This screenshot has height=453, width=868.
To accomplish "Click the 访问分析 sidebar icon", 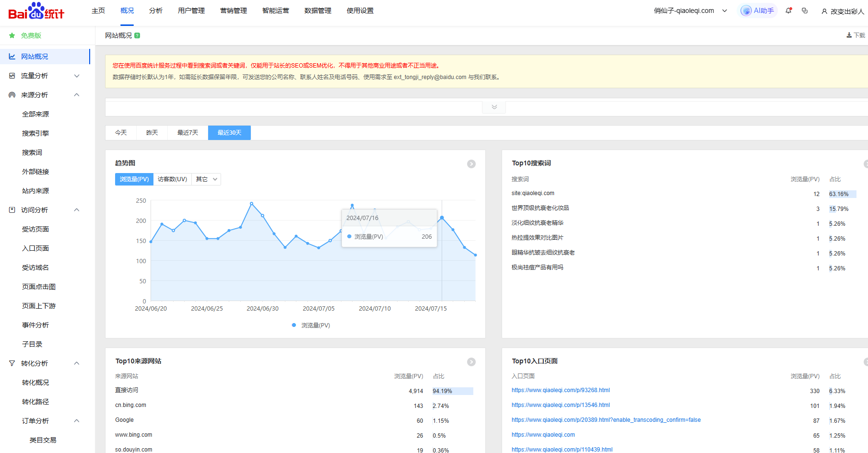I will [12, 210].
